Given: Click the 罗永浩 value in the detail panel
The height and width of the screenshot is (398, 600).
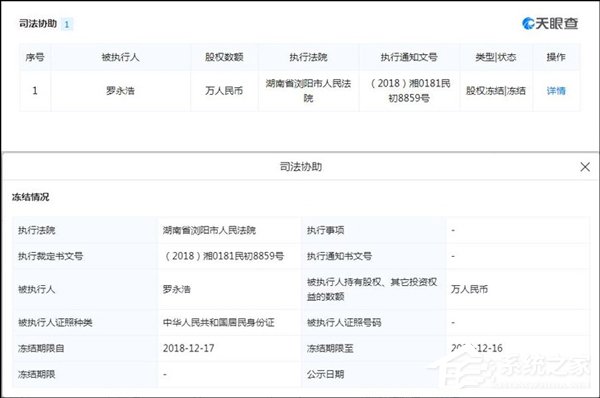Looking at the screenshot, I should (x=177, y=289).
